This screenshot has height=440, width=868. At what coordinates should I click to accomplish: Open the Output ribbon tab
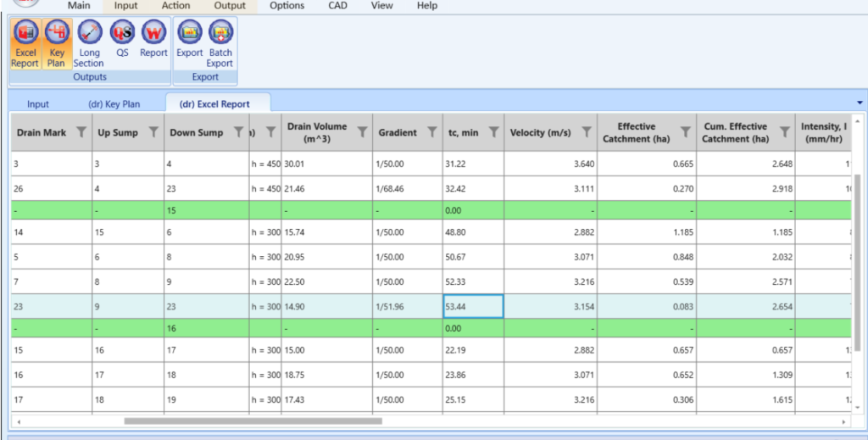(x=230, y=6)
